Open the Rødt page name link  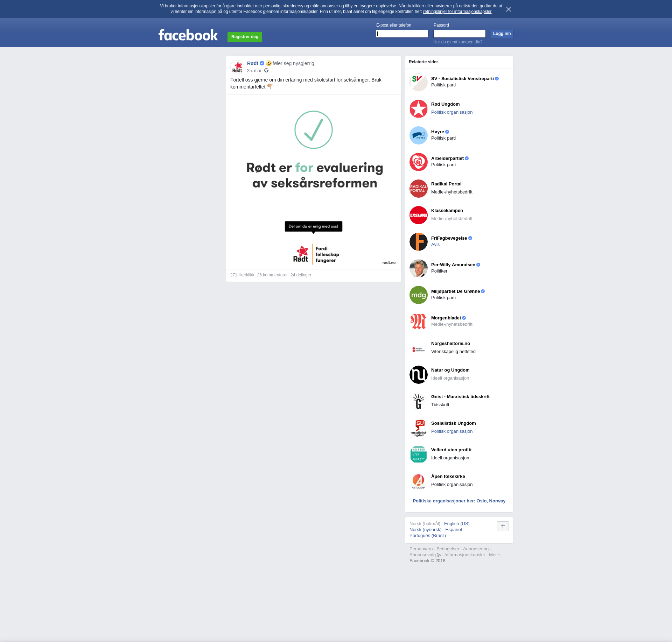(253, 63)
